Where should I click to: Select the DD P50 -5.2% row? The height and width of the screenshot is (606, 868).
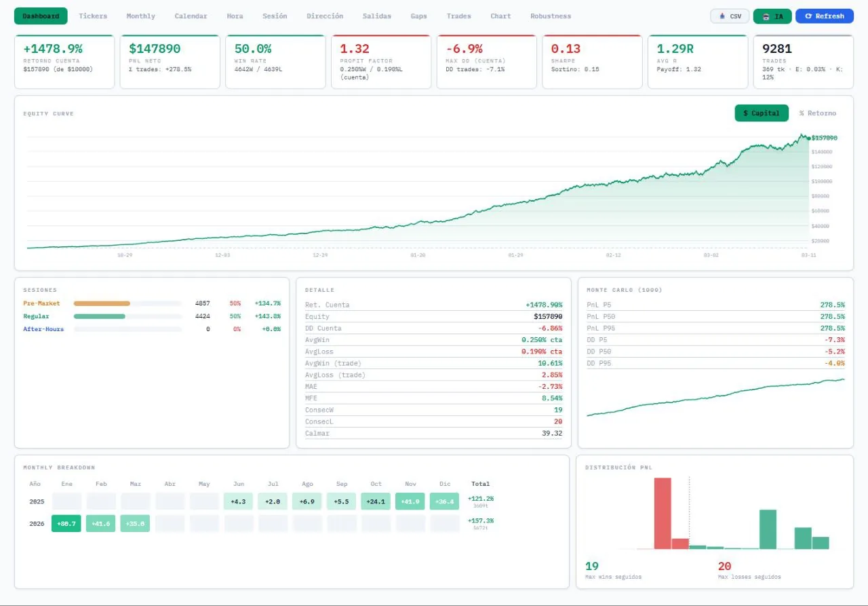(715, 352)
